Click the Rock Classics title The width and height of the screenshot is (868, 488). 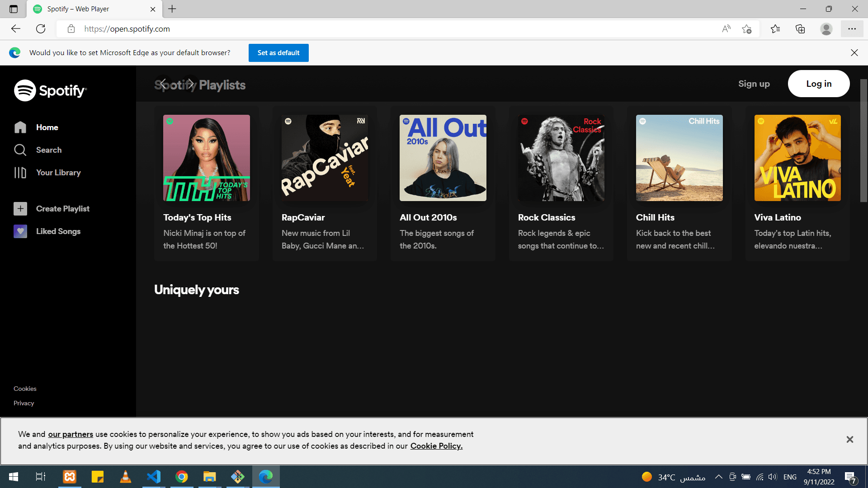tap(547, 217)
